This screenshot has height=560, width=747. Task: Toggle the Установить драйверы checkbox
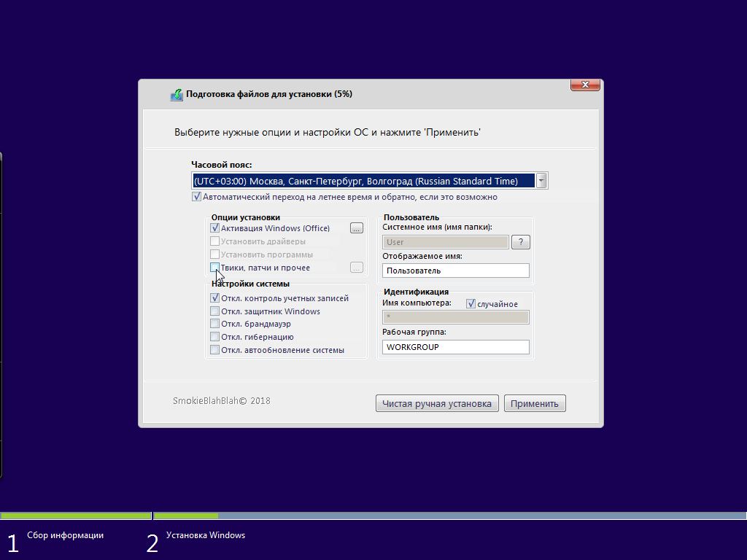pyautogui.click(x=215, y=241)
